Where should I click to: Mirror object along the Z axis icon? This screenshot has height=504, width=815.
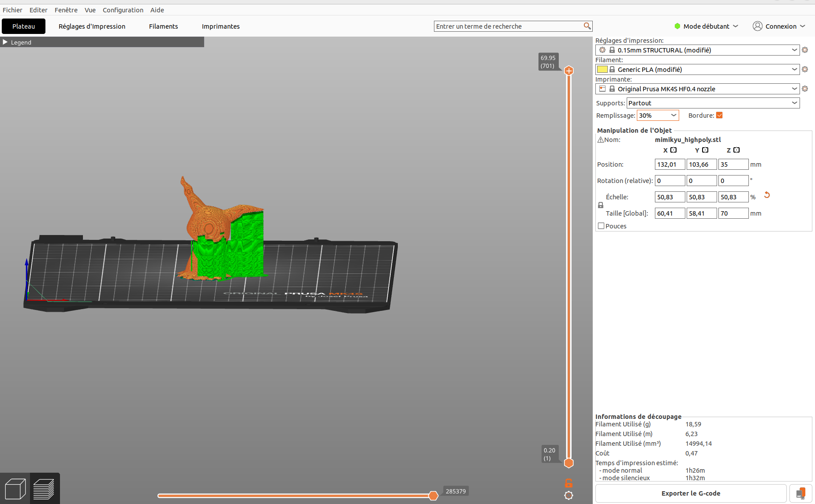tap(736, 150)
